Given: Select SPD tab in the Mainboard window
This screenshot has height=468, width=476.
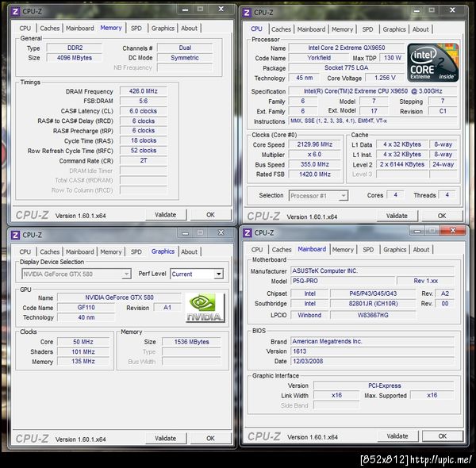Looking at the screenshot, I should (x=368, y=250).
